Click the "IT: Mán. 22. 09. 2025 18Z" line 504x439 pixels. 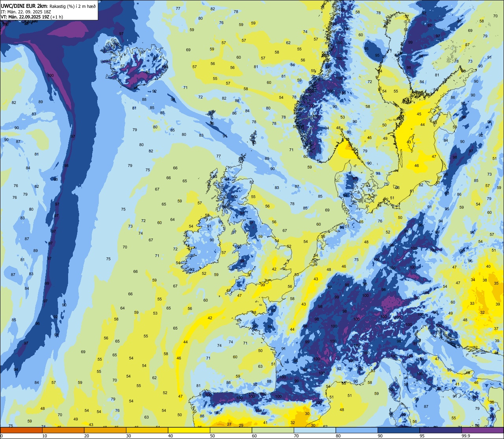point(27,11)
